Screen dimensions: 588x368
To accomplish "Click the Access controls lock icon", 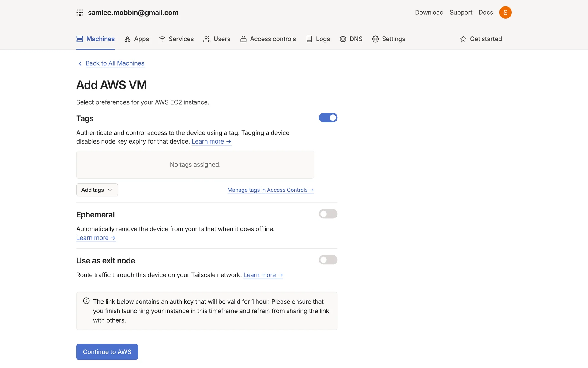I will tap(243, 39).
